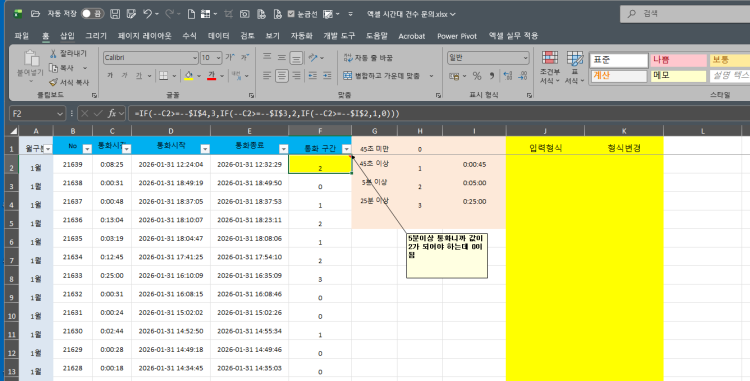The image size is (750, 381).
Task: Click the Increase Indent icon
Action: 327,76
